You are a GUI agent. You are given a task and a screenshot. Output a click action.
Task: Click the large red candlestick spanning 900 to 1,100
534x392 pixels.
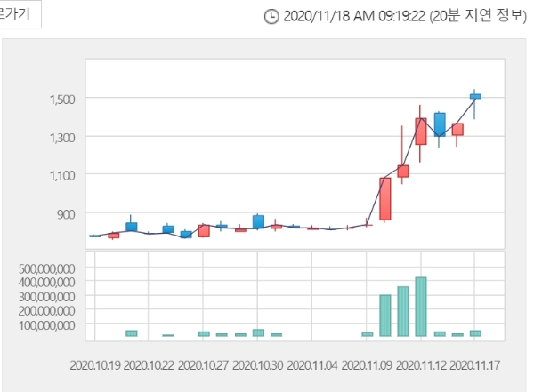385,198
